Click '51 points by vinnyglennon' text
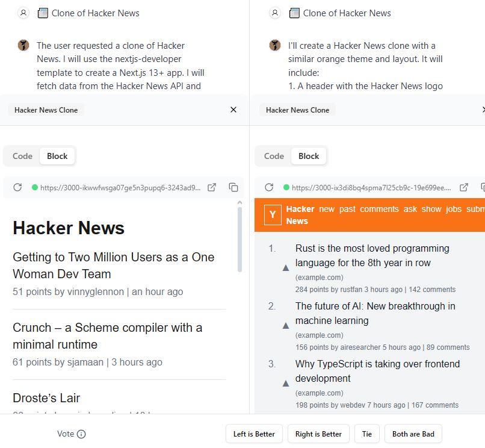 [x=68, y=291]
